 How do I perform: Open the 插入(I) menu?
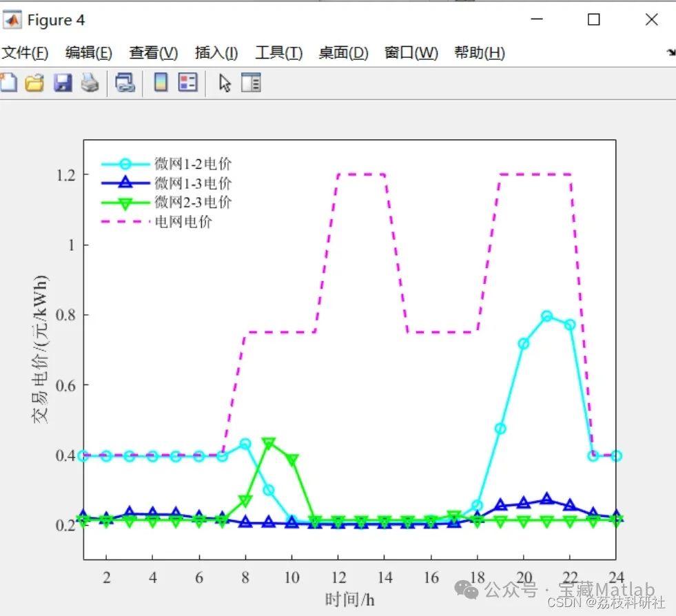point(215,52)
